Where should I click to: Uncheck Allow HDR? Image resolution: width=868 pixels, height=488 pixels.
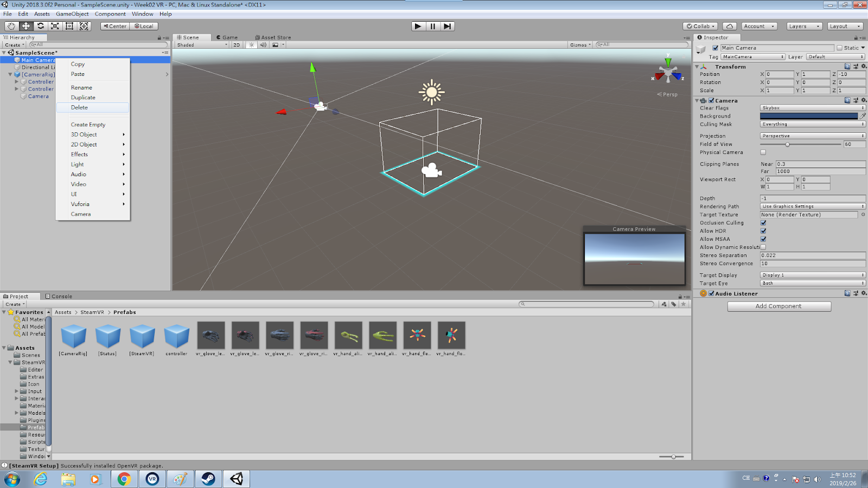763,231
